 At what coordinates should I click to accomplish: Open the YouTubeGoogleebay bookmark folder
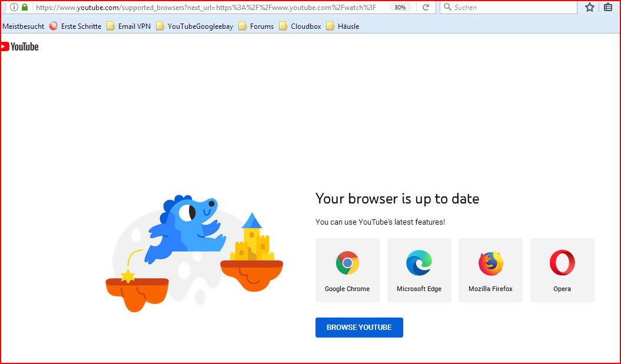(194, 26)
